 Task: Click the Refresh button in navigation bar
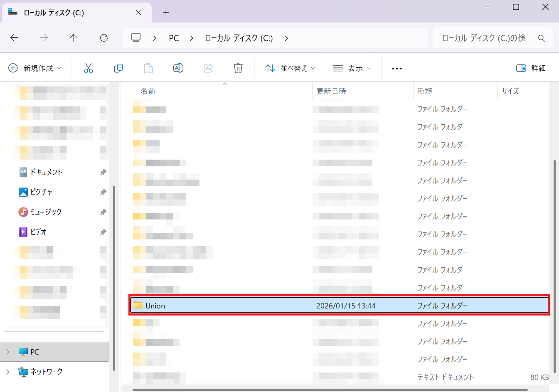pyautogui.click(x=104, y=38)
